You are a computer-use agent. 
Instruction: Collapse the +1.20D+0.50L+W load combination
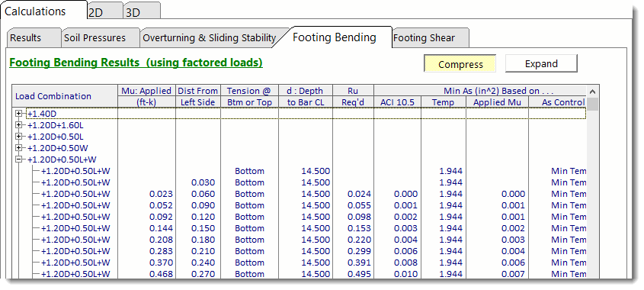pos(18,159)
